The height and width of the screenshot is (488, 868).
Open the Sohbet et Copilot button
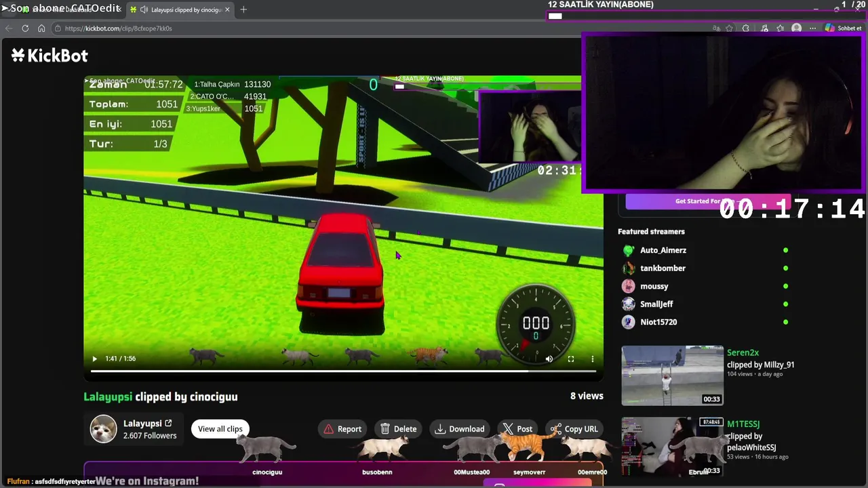click(844, 28)
